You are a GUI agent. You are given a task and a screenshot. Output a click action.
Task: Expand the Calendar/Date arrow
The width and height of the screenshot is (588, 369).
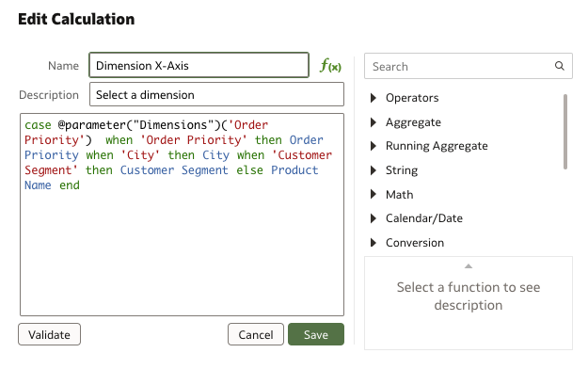point(373,218)
